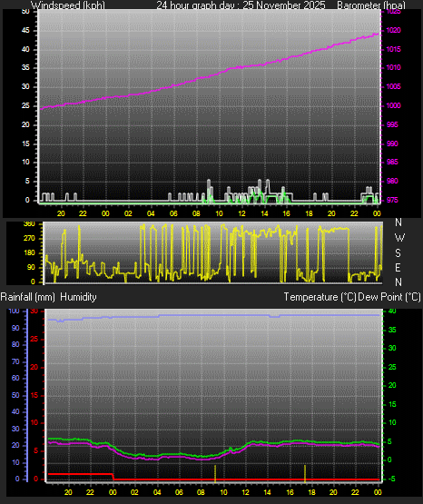Click the 360 value on the wind direction axis
423x504 pixels.
point(29,224)
